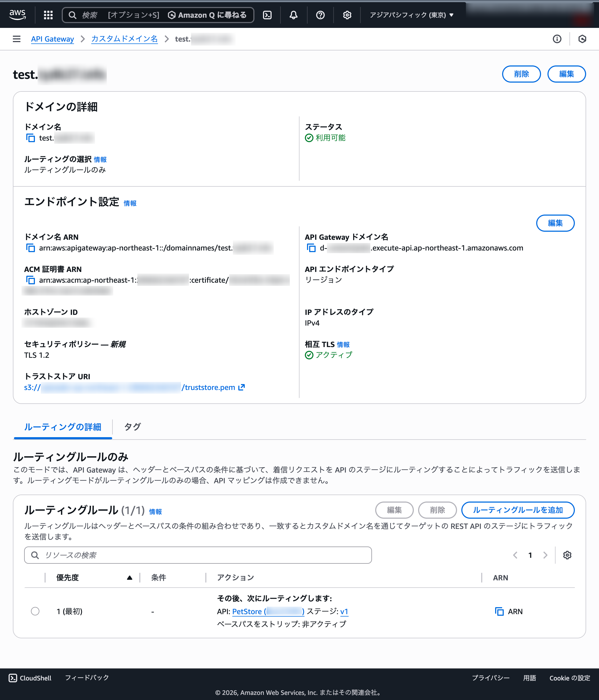Image resolution: width=599 pixels, height=700 pixels.
Task: Copy the domain name test value
Action: pos(31,138)
